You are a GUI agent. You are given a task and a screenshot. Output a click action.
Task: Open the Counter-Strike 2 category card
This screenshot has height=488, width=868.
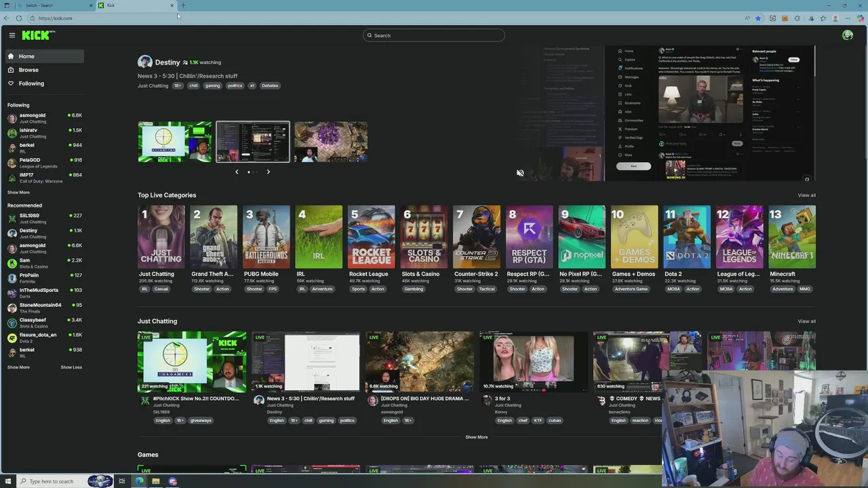click(477, 237)
